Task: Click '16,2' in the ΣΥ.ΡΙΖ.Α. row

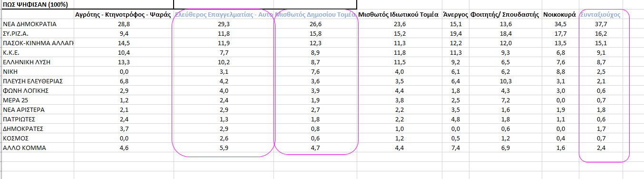Action: (601, 34)
